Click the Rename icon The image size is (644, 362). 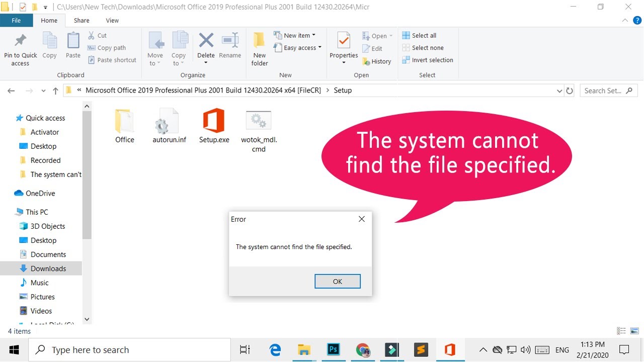[x=230, y=40]
